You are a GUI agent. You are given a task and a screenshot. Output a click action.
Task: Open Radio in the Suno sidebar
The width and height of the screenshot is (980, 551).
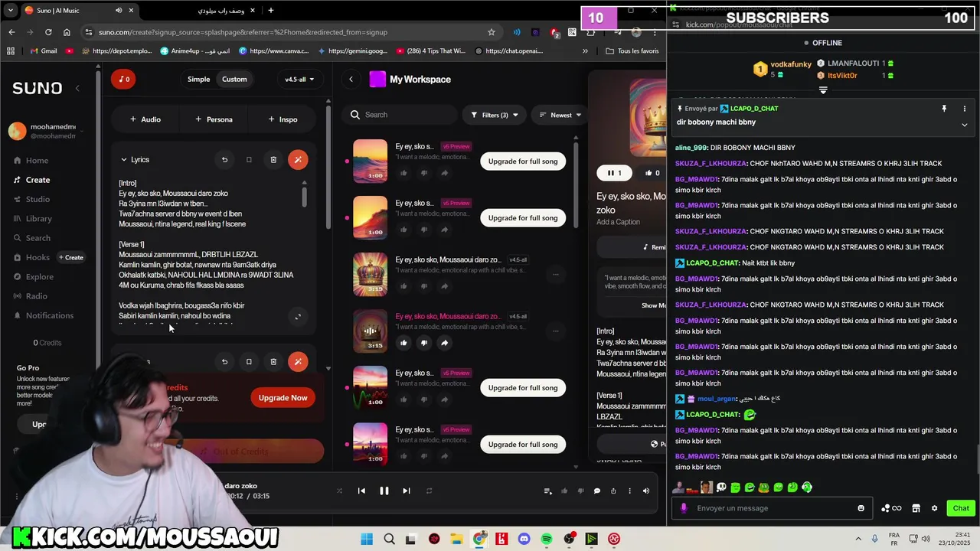(x=30, y=296)
